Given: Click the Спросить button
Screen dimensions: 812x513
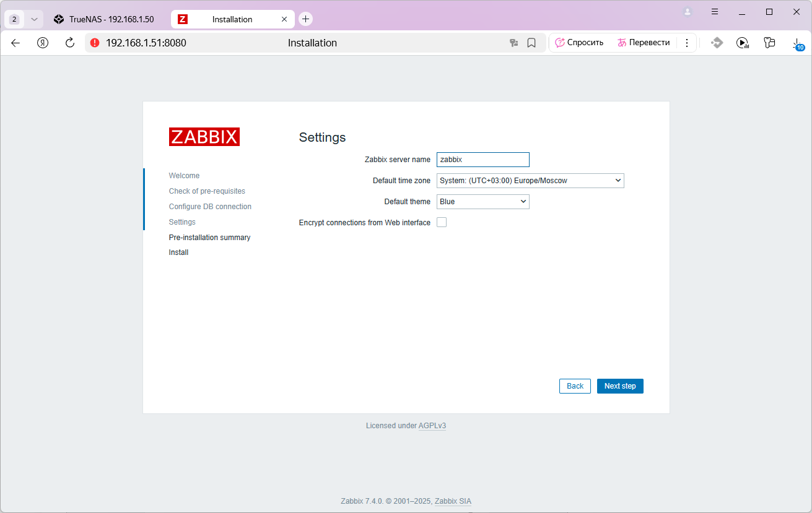Looking at the screenshot, I should [x=579, y=43].
